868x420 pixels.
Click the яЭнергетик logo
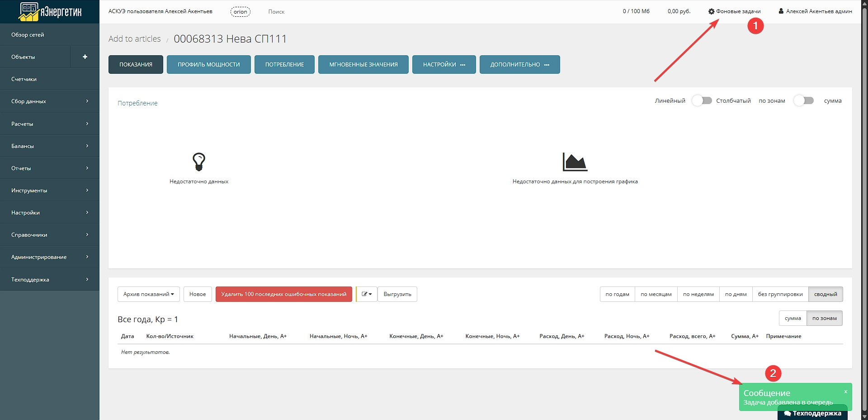pos(50,12)
